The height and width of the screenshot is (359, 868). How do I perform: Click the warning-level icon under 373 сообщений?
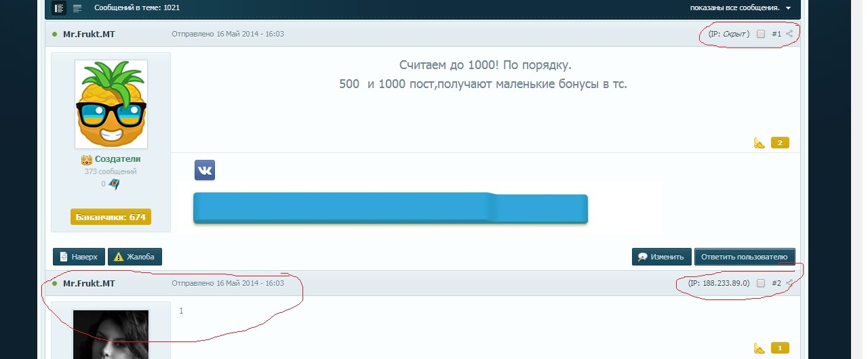pos(115,184)
